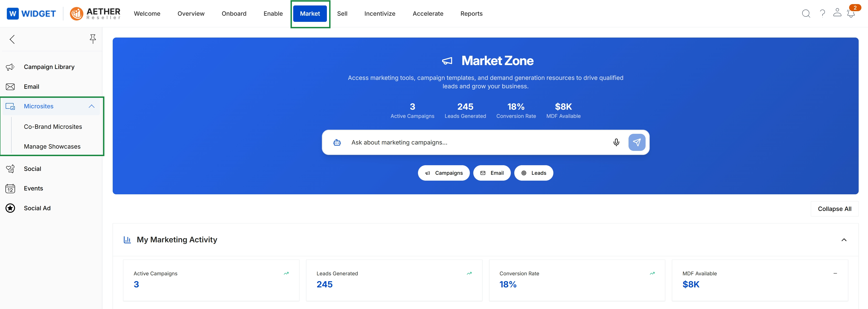The image size is (868, 309).
Task: Go to the Accelerate tab
Action: click(x=428, y=13)
